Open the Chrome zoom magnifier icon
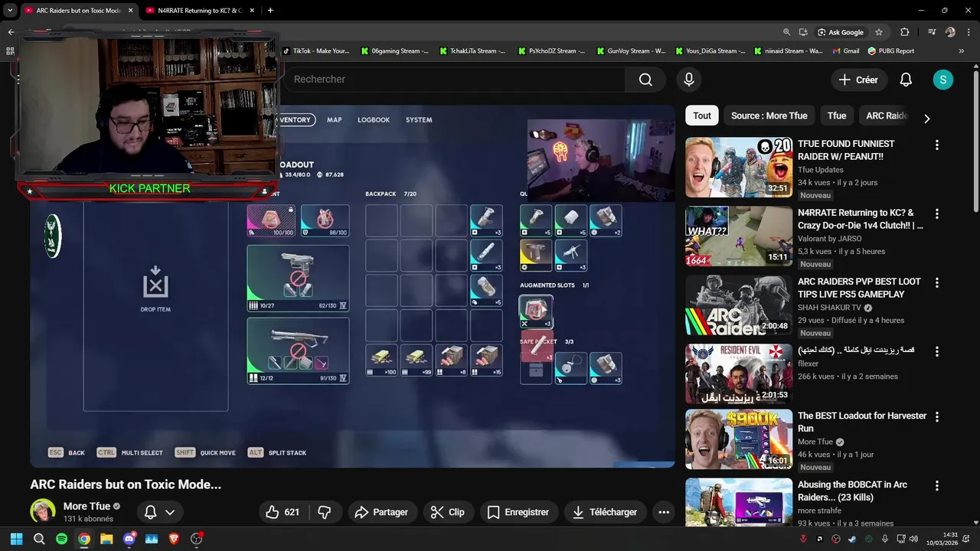This screenshot has height=551, width=980. 786,32
